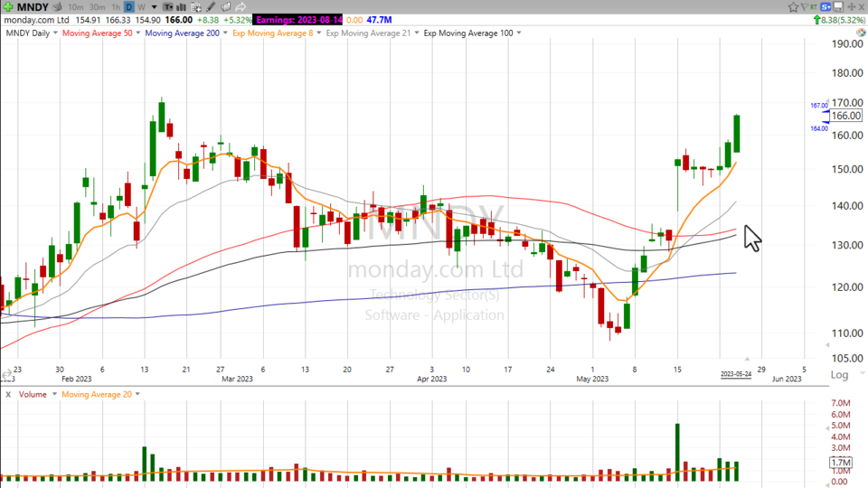
Task: Click the move window cross-arrows icon
Action: point(852,6)
